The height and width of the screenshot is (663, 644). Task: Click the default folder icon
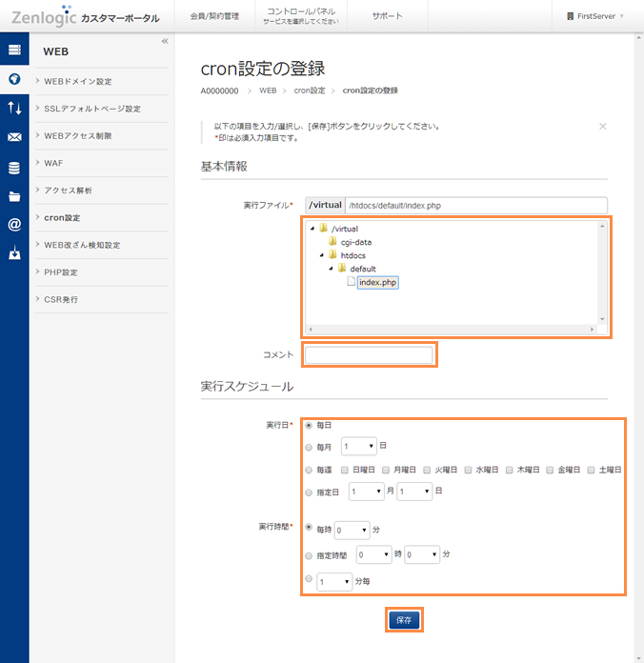click(x=342, y=268)
